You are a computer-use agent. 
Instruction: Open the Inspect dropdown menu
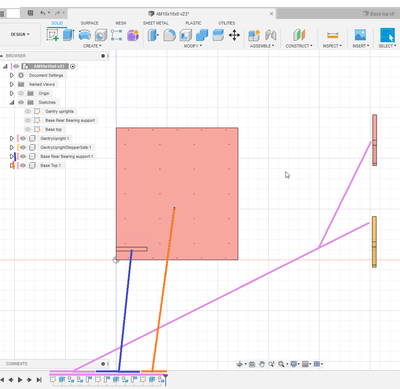(332, 46)
